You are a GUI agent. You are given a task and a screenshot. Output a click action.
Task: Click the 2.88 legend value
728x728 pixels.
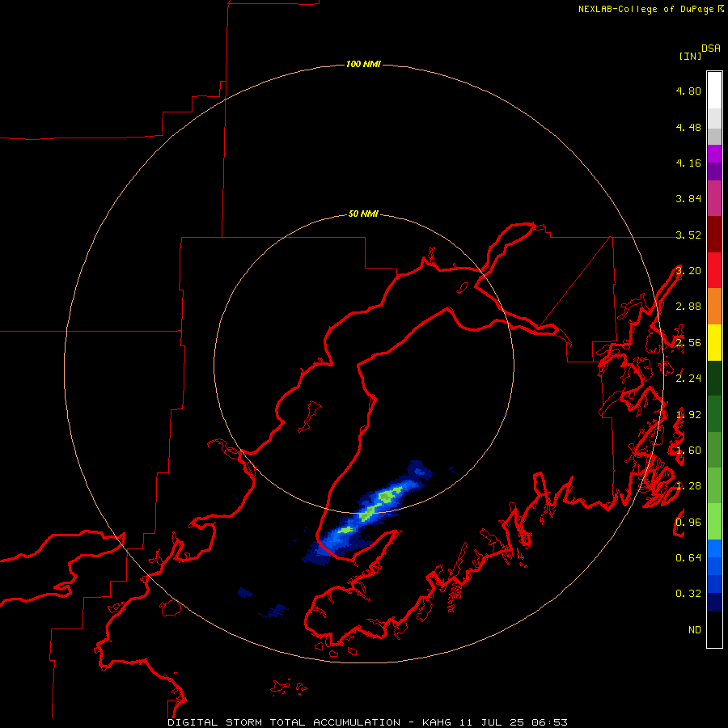pos(688,307)
